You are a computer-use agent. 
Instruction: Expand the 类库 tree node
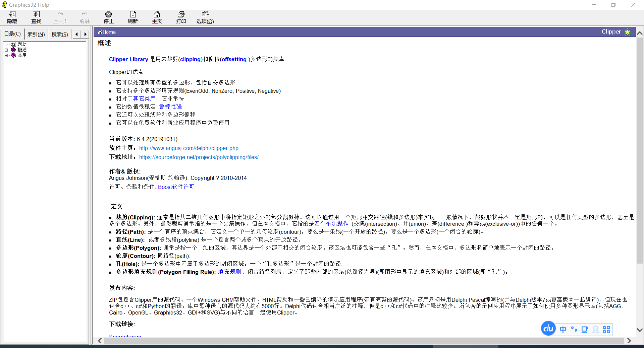pos(6,55)
